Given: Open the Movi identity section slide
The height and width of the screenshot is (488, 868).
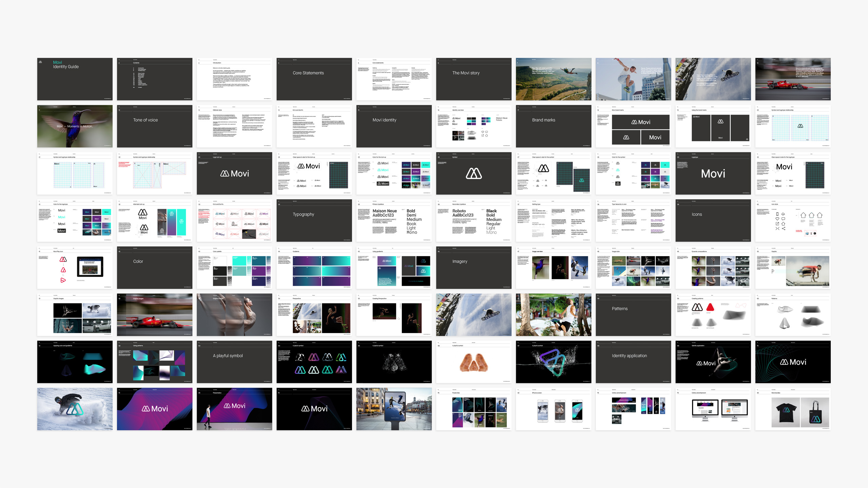Looking at the screenshot, I should (x=394, y=126).
